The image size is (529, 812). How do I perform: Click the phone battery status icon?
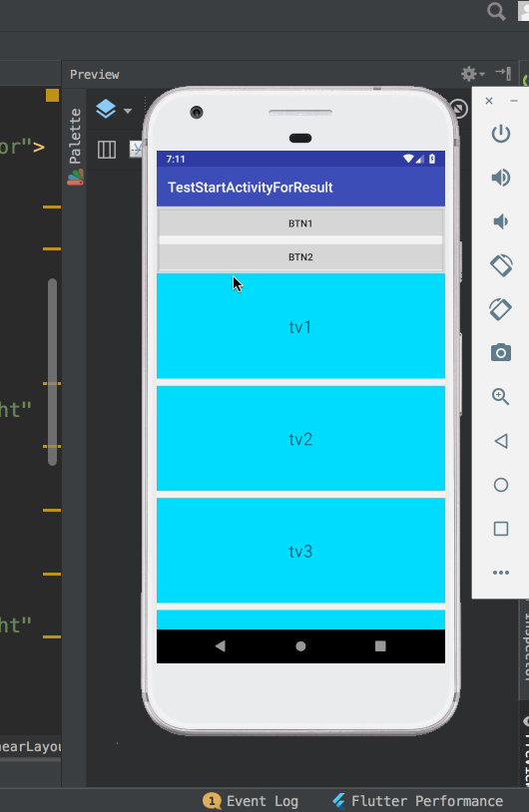[432, 159]
